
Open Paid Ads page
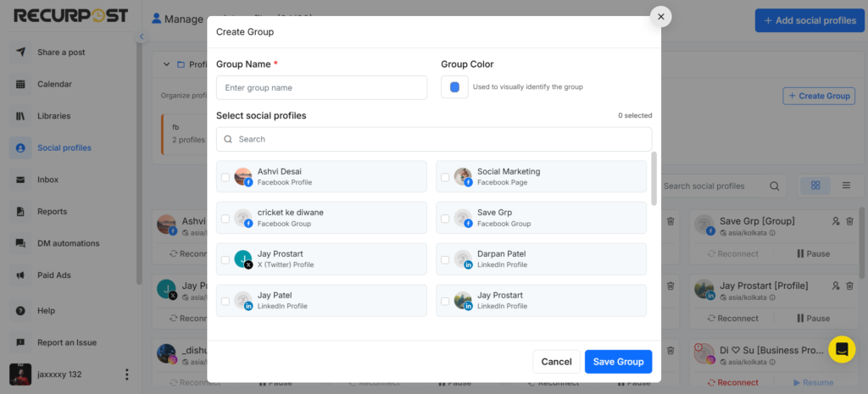click(x=54, y=275)
